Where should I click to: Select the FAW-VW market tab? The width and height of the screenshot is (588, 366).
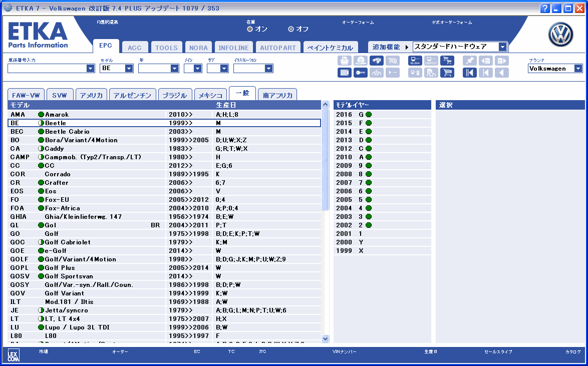[26, 95]
